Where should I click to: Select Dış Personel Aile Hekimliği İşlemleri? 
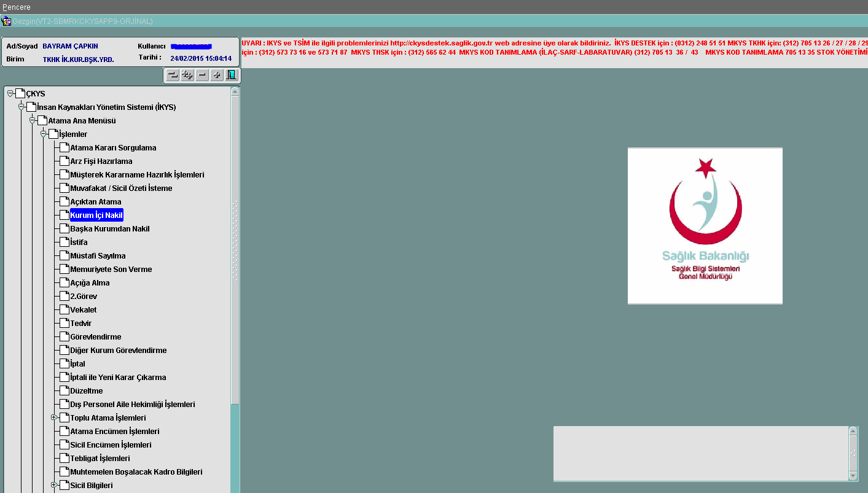tap(133, 405)
